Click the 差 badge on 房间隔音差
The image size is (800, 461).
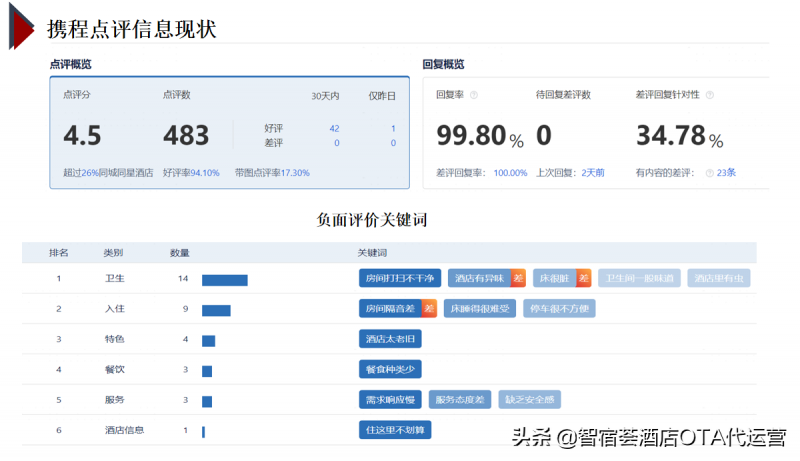(x=429, y=309)
